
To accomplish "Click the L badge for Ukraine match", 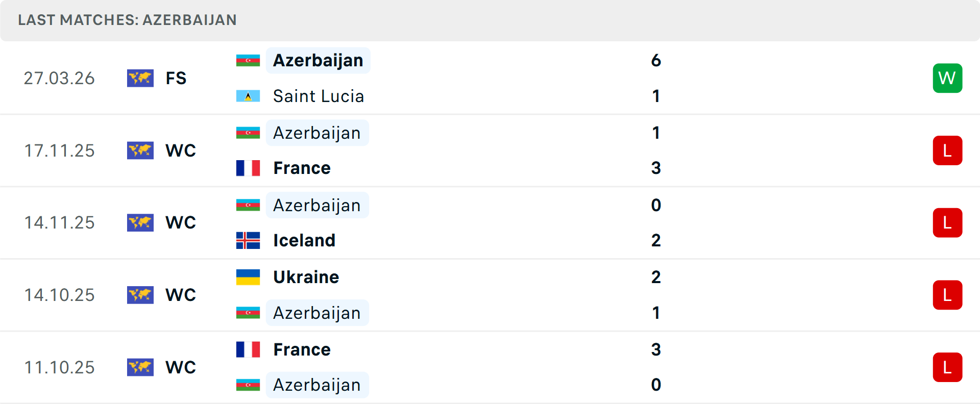I will (x=947, y=295).
